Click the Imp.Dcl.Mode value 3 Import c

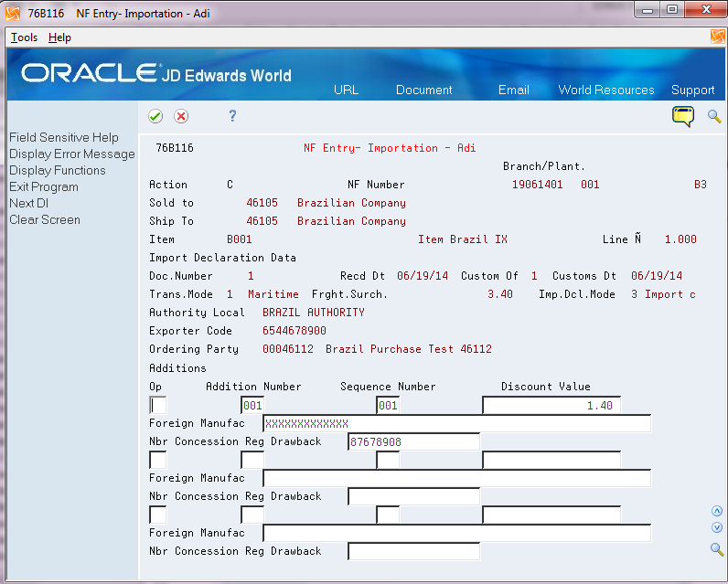click(x=663, y=294)
